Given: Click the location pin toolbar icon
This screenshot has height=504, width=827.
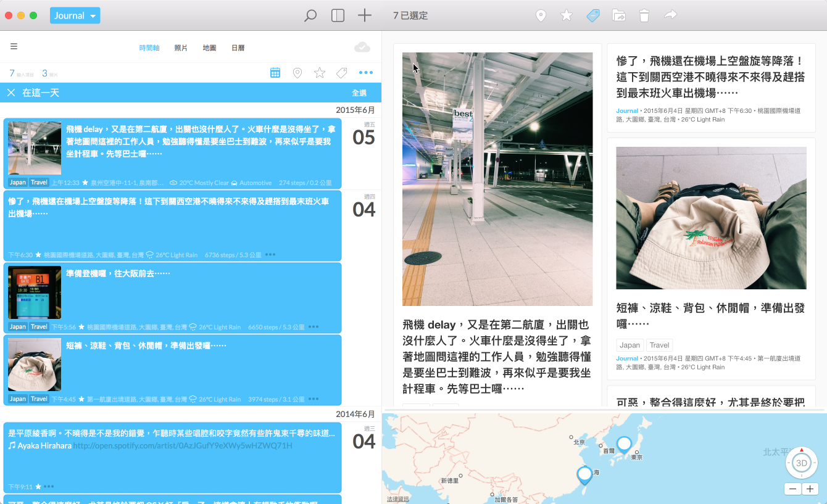Looking at the screenshot, I should pyautogui.click(x=541, y=15).
